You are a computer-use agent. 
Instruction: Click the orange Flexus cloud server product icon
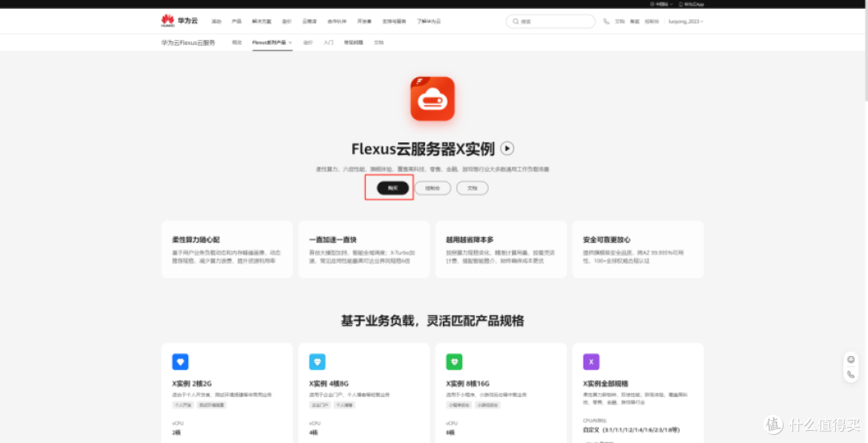coord(432,99)
